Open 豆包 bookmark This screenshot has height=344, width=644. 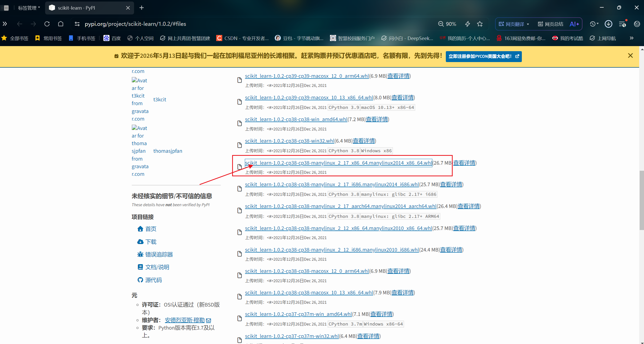click(299, 38)
